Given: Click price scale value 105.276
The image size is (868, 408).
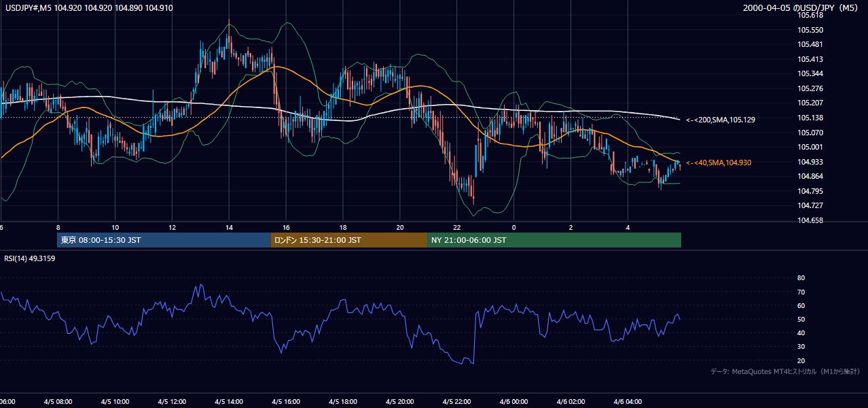Looking at the screenshot, I should (810, 88).
